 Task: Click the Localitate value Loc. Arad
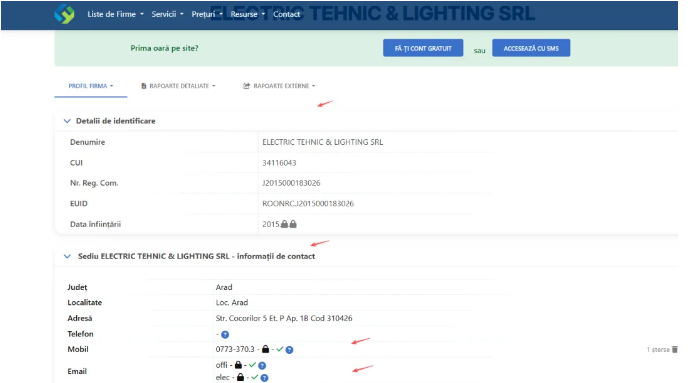click(x=232, y=302)
